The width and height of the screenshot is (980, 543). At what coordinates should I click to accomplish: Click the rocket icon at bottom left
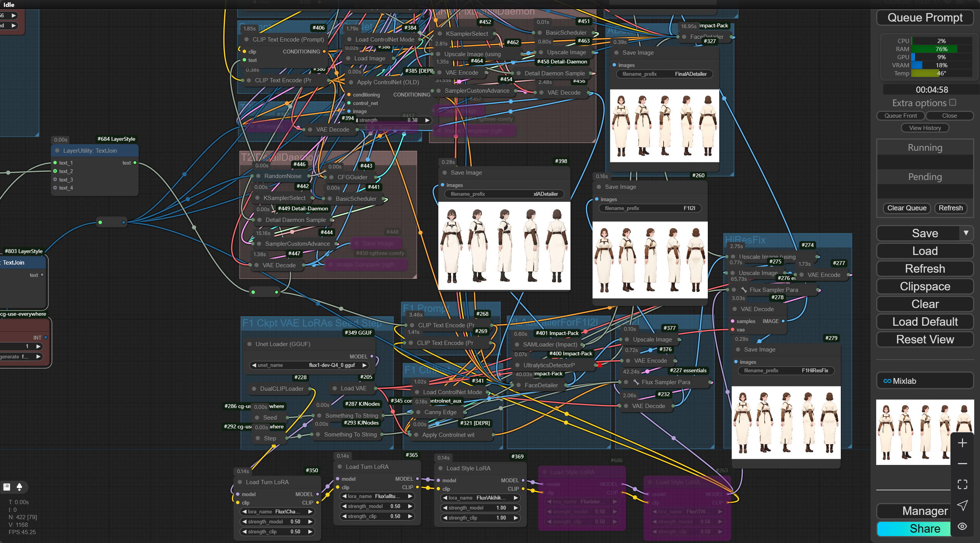tap(19, 487)
